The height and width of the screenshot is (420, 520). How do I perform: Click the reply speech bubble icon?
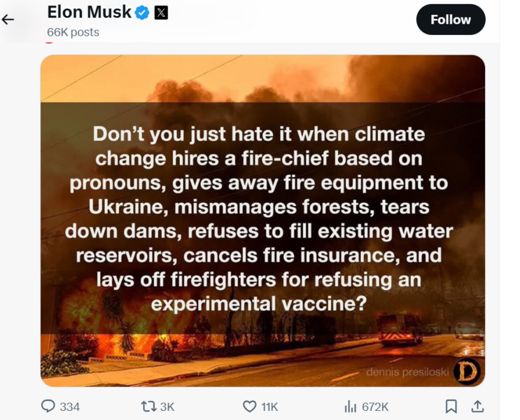click(x=48, y=406)
